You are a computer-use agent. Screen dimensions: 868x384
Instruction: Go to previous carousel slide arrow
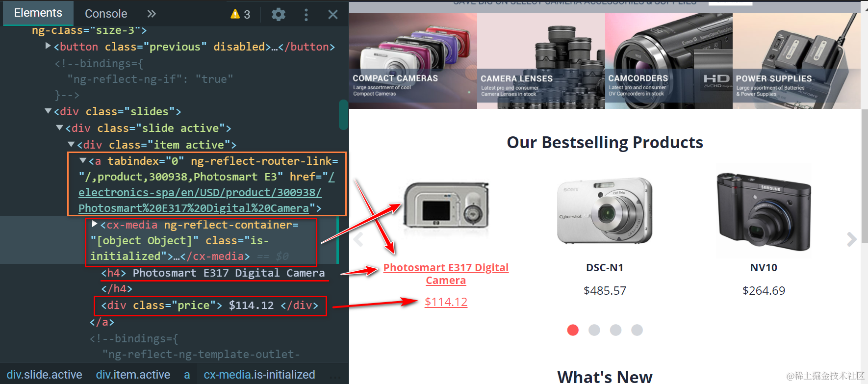click(x=358, y=239)
